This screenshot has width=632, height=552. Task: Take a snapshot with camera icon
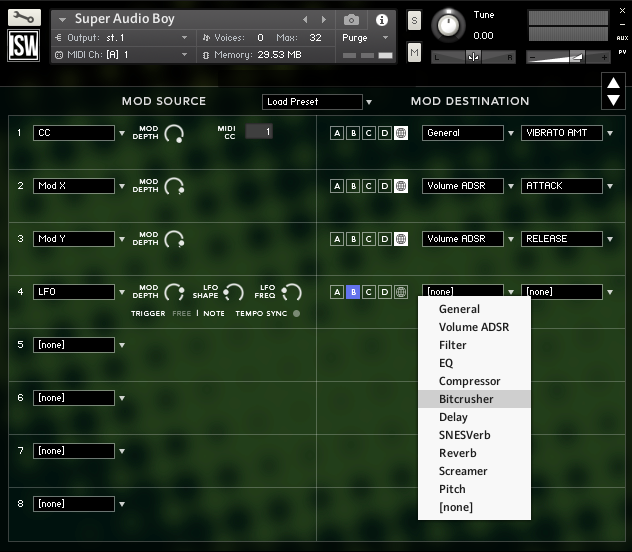(351, 19)
